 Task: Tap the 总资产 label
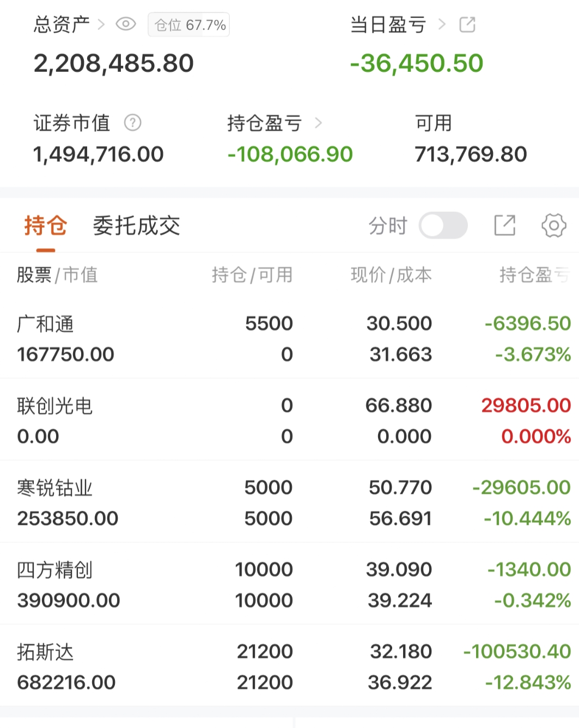pyautogui.click(x=62, y=25)
